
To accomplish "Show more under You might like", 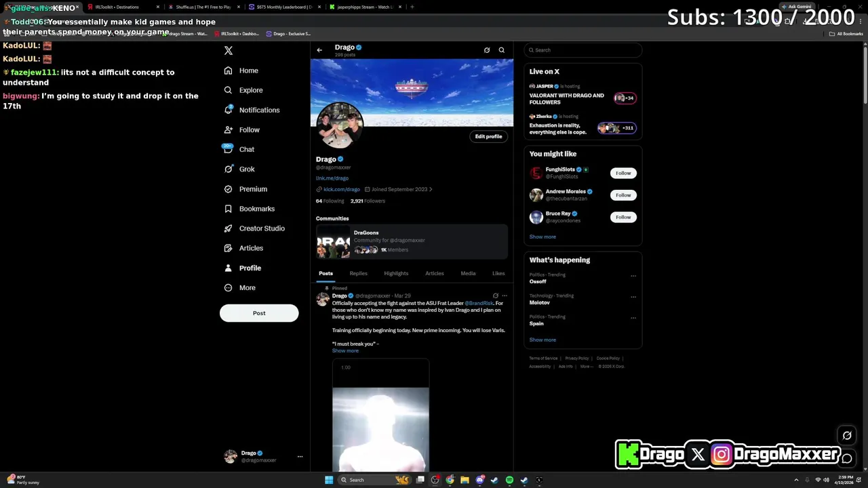I will tap(542, 237).
